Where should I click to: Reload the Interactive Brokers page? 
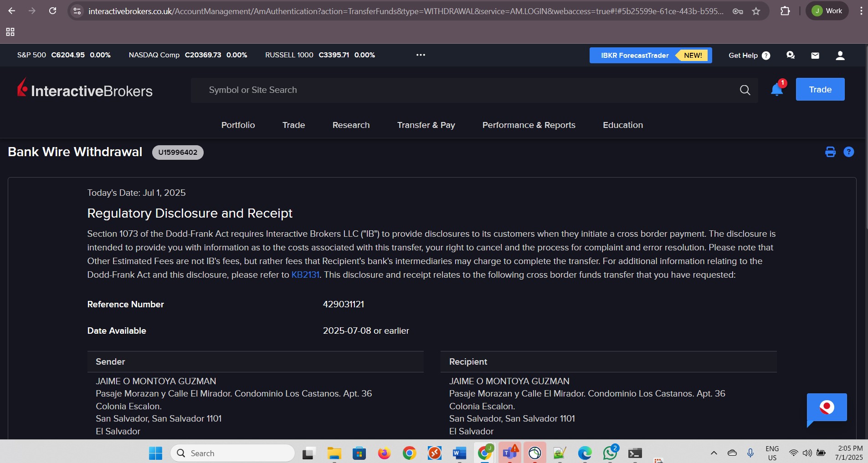tap(53, 11)
